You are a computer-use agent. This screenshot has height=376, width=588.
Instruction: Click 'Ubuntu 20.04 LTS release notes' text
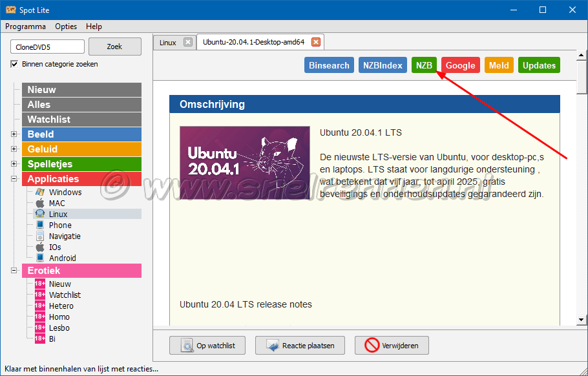(246, 304)
